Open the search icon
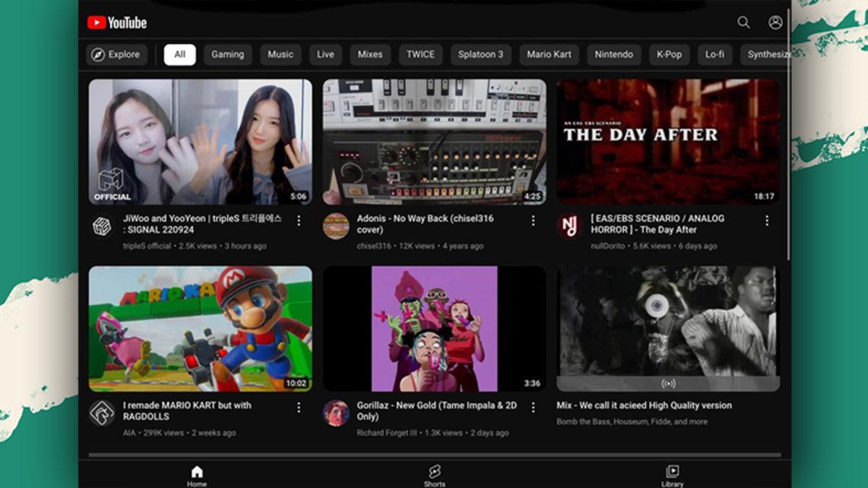The height and width of the screenshot is (488, 868). point(743,23)
